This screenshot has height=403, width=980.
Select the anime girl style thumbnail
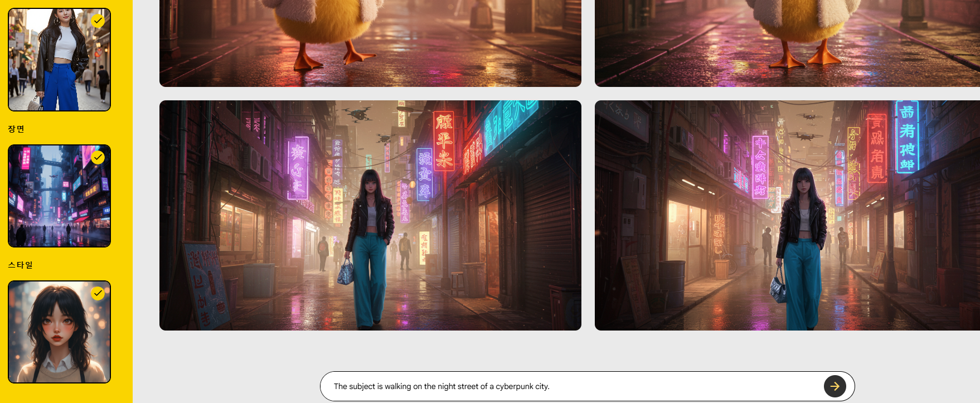pyautogui.click(x=59, y=332)
